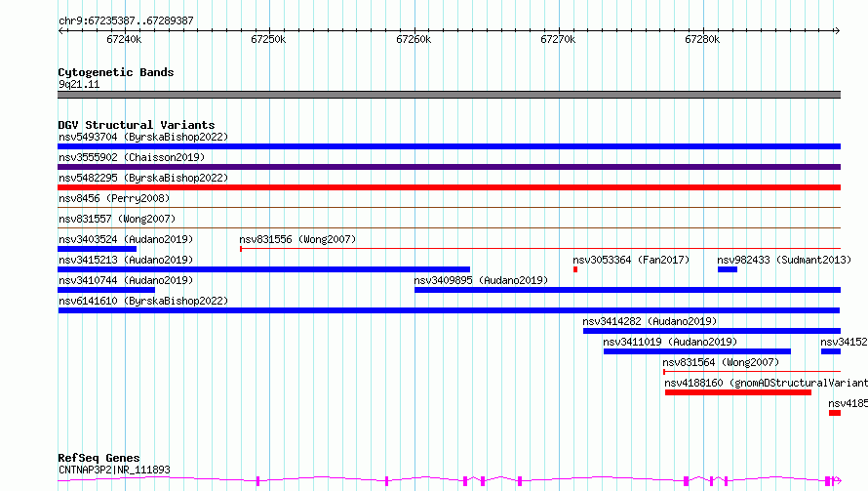Click the red nsv5482295 variant bar
The height and width of the screenshot is (491, 868).
(449, 187)
